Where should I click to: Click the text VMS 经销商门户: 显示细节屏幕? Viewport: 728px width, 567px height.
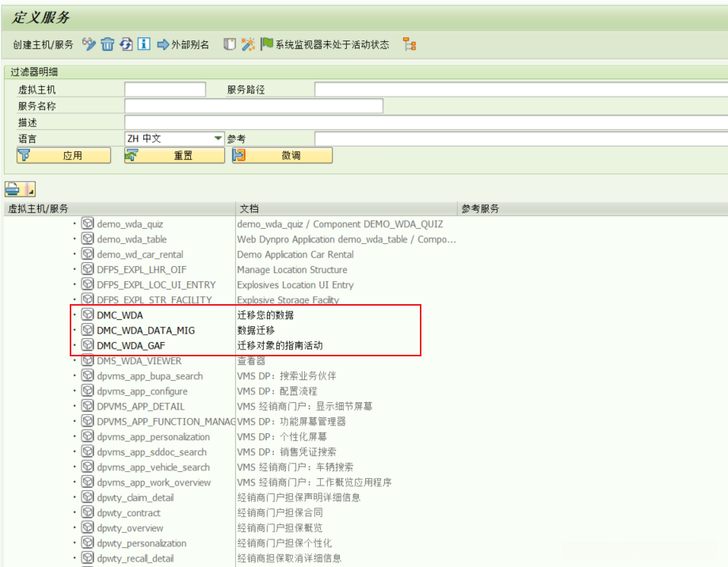(x=304, y=406)
